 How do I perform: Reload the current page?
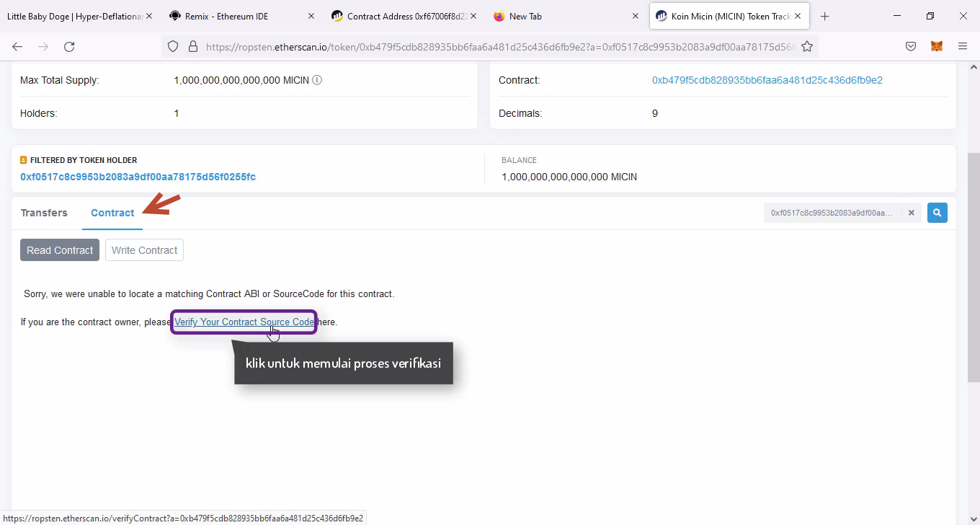click(x=69, y=46)
